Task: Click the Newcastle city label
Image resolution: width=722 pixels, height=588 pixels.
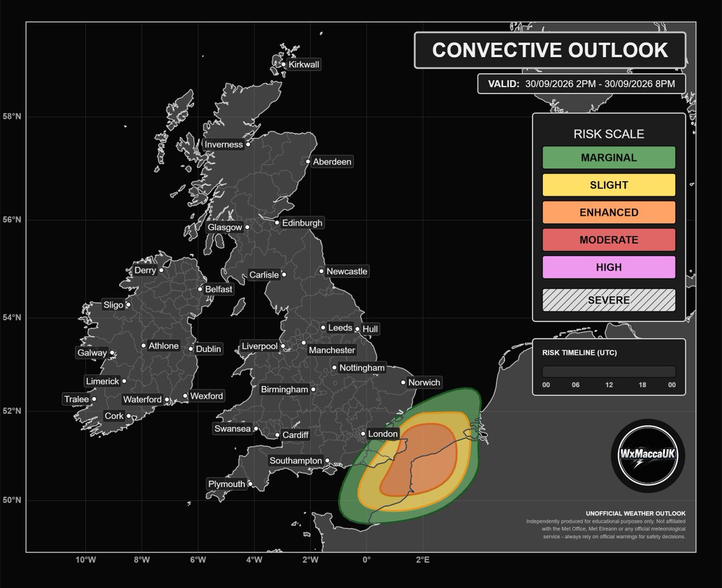Action: pos(347,271)
